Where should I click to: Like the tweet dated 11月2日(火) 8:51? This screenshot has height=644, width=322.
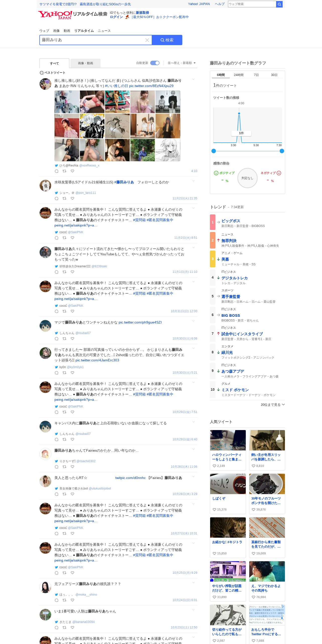72,238
